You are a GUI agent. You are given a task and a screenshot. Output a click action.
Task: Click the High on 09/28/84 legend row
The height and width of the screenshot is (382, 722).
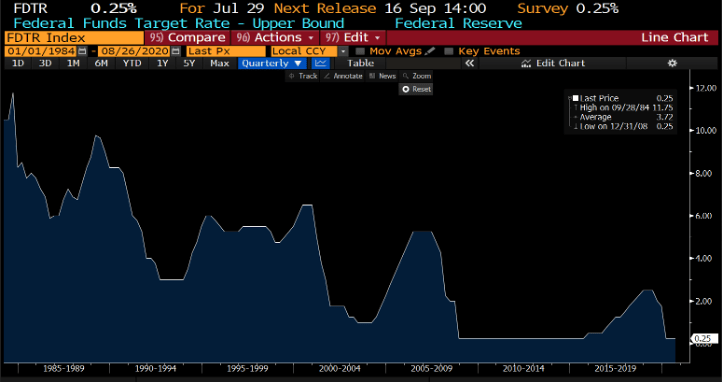623,108
